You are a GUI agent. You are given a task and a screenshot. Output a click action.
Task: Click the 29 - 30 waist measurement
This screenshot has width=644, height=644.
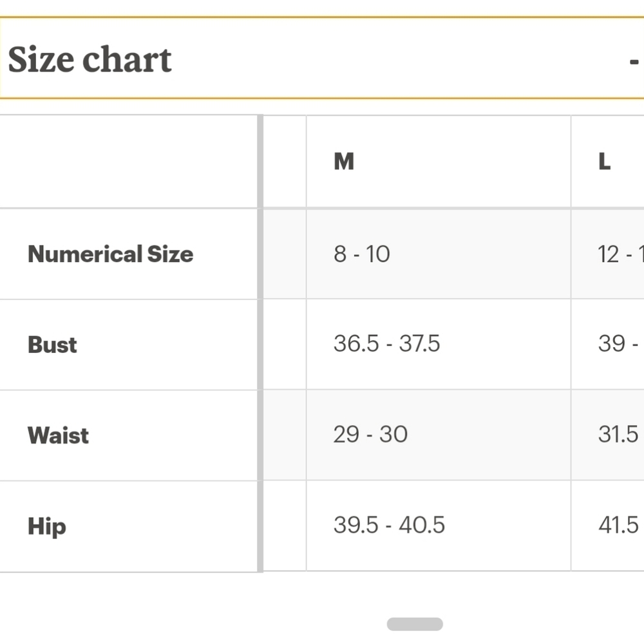370,434
